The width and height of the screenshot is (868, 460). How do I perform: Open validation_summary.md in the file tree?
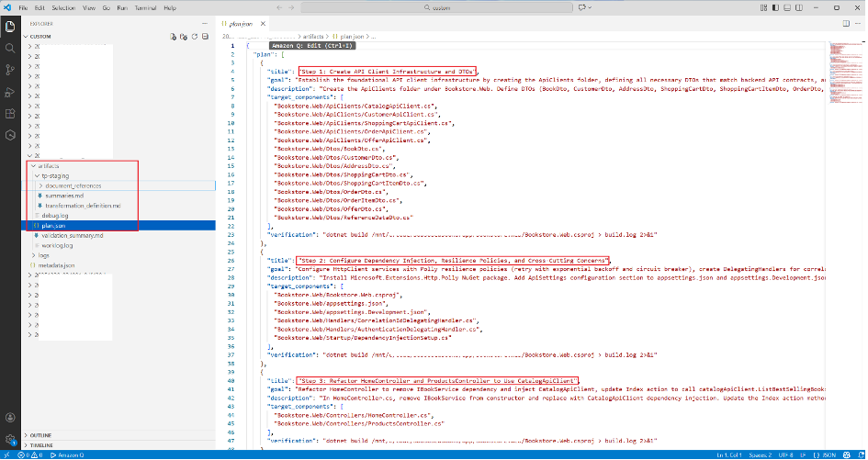coord(73,235)
